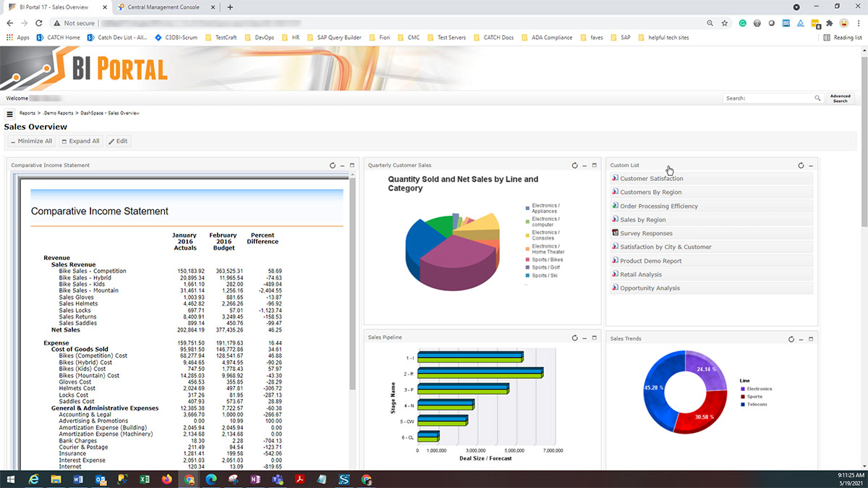Refresh the Sales Trends panel

(790, 338)
